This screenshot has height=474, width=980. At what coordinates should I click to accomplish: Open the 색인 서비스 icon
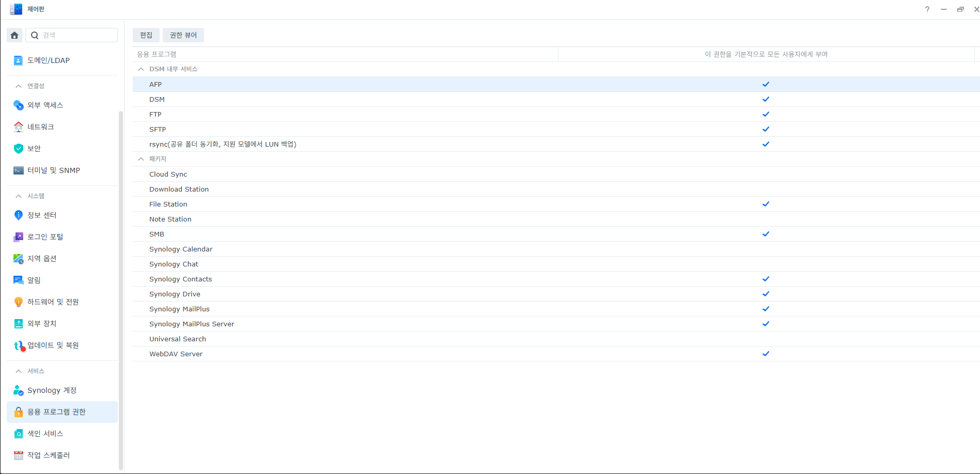click(19, 434)
